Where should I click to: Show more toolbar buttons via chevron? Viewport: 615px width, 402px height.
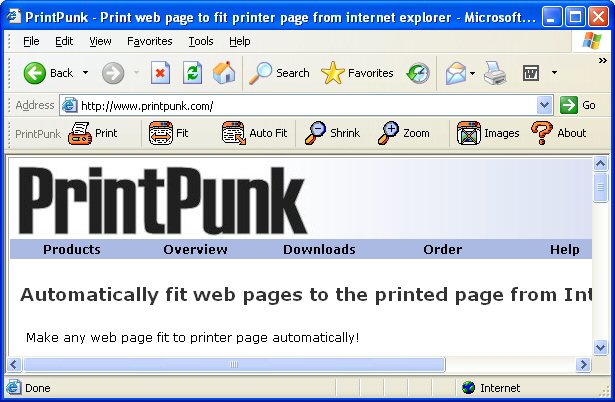pos(603,61)
